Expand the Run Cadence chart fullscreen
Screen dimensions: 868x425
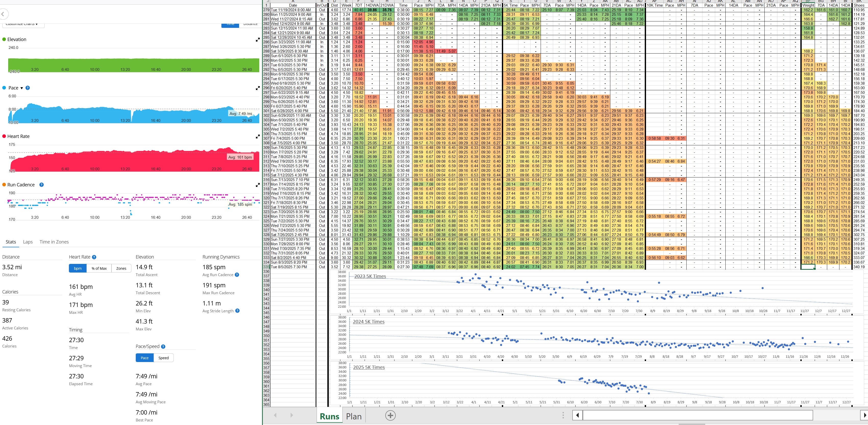click(257, 185)
